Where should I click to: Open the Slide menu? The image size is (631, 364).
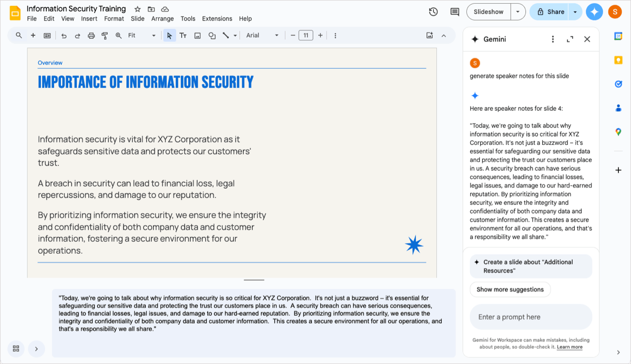[138, 18]
